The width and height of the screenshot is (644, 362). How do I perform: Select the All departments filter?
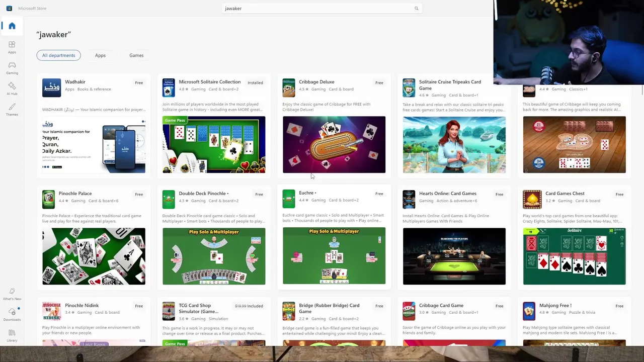point(58,55)
